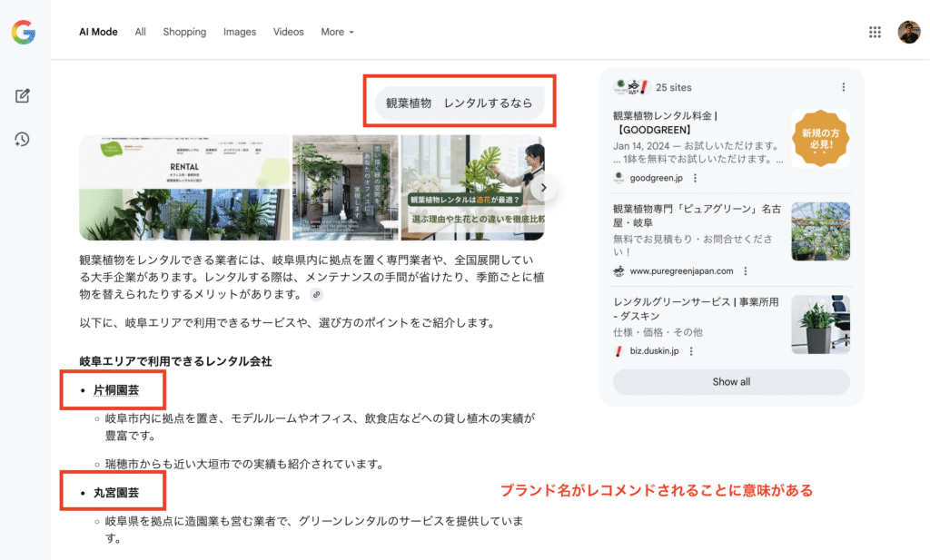Click the Google logo to return home
930x560 pixels.
[x=23, y=34]
